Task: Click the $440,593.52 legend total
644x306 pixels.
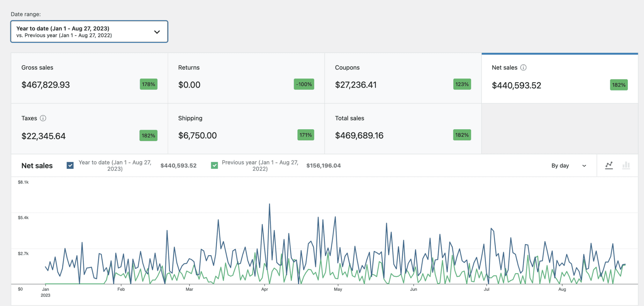Action: pyautogui.click(x=178, y=166)
